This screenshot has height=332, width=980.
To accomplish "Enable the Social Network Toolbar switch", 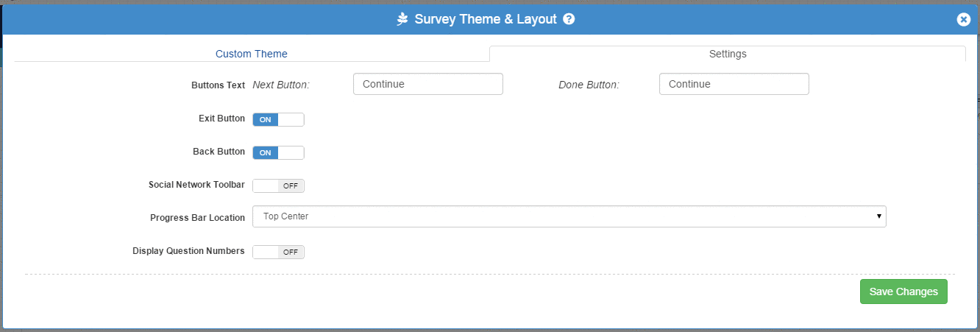I will (x=278, y=186).
